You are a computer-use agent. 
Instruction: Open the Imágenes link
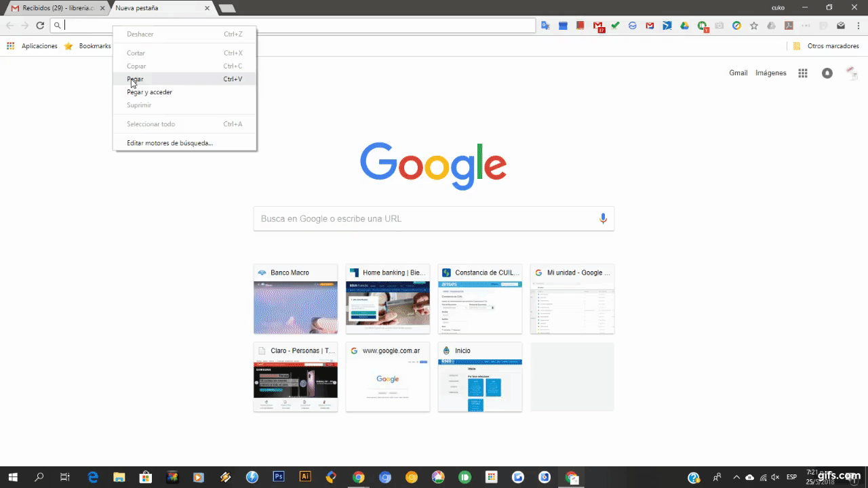pyautogui.click(x=771, y=73)
